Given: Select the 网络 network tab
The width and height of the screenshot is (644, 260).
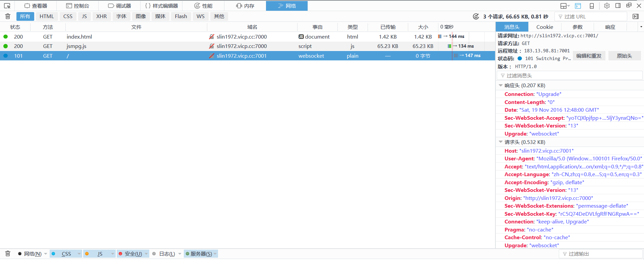Looking at the screenshot, I should [x=287, y=6].
